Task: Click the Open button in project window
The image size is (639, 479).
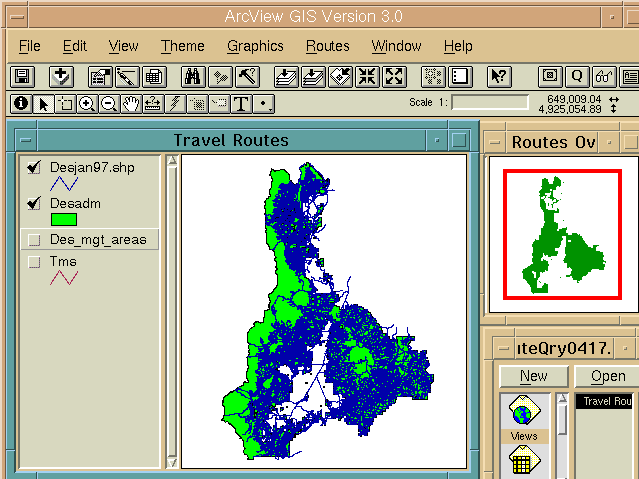Action: click(x=607, y=376)
